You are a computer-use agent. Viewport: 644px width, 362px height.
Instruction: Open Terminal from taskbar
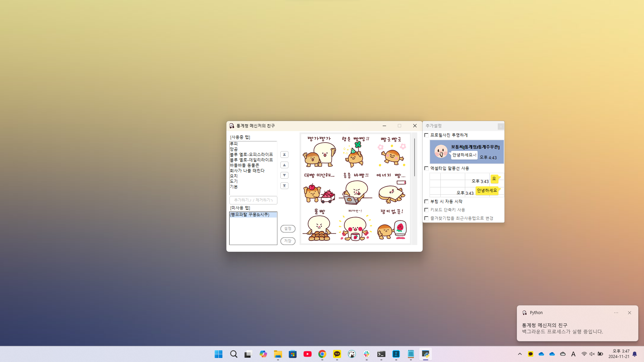(381, 354)
